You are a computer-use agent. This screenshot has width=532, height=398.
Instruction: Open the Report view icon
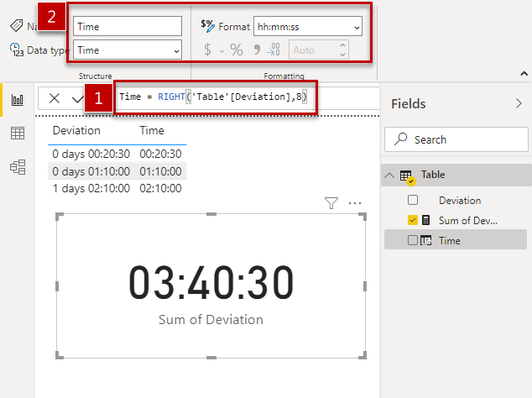pyautogui.click(x=18, y=100)
